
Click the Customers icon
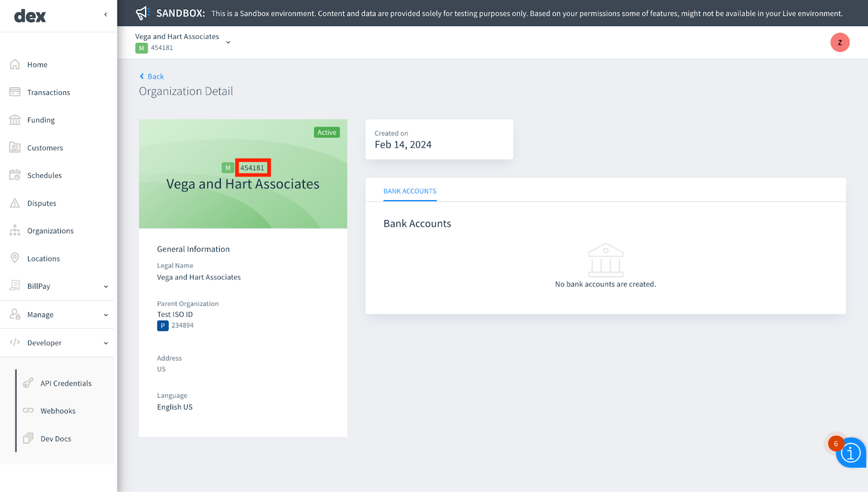(15, 148)
